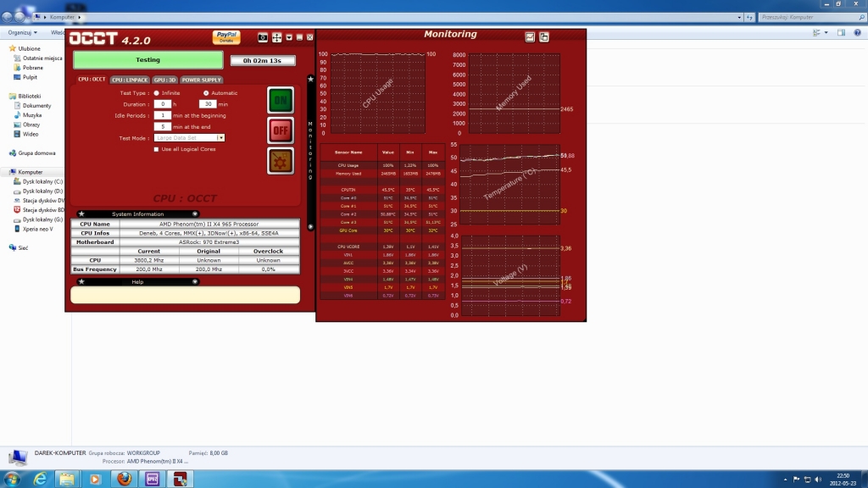
Task: Click the Explorer search box
Action: coord(811,17)
